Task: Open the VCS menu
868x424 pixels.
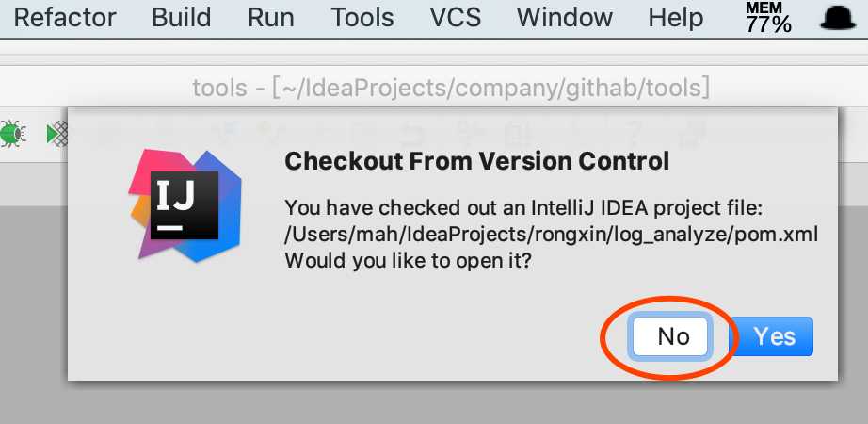Action: click(x=455, y=18)
